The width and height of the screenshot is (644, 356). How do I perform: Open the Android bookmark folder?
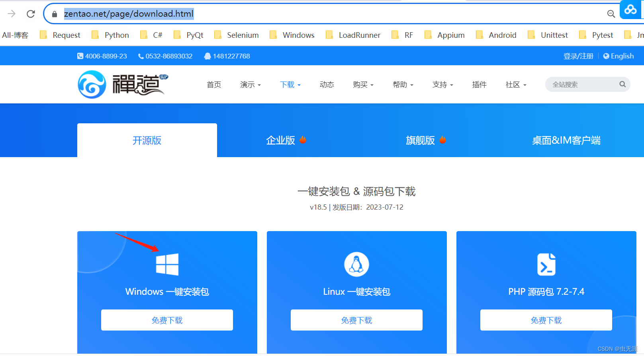tap(496, 35)
